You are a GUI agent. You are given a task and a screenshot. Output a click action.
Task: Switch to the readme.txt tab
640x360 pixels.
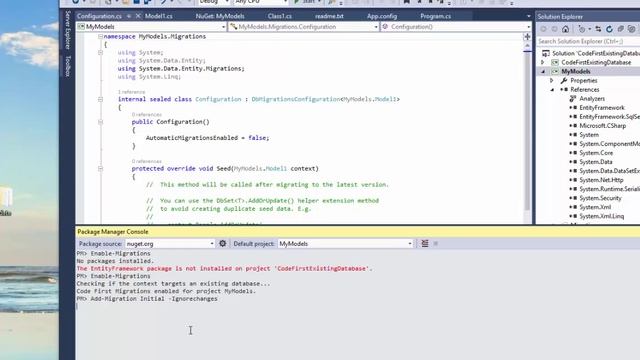(329, 16)
